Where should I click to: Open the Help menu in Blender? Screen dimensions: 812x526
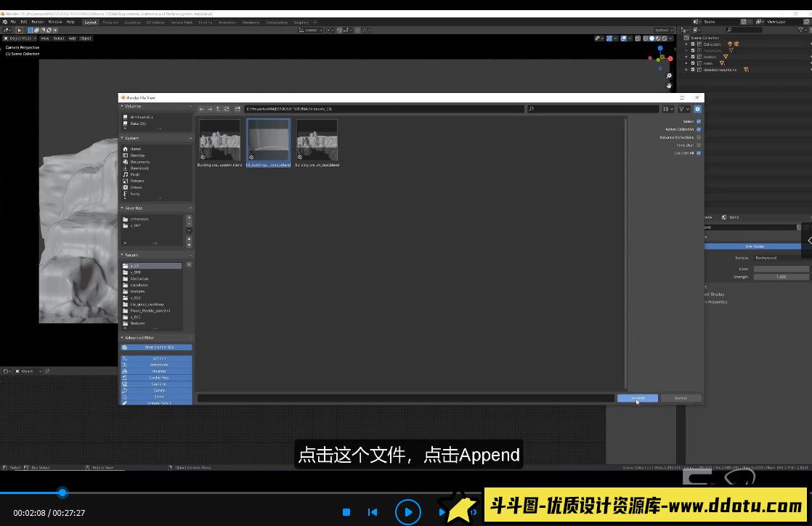[71, 23]
